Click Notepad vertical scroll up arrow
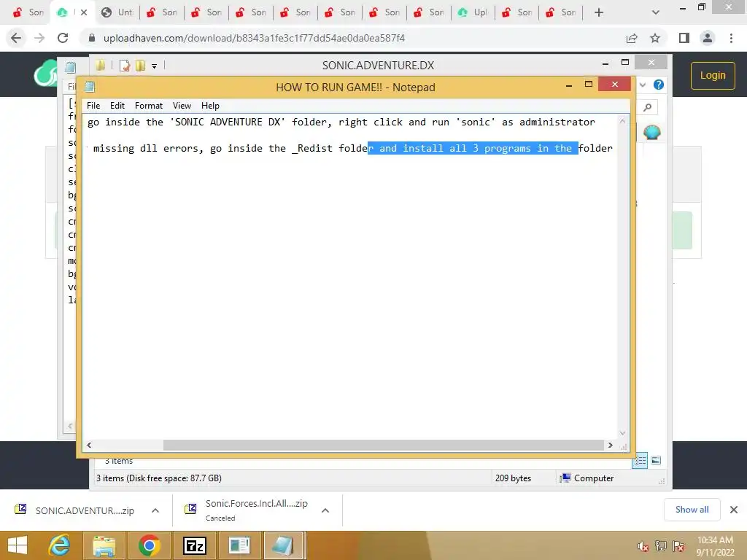 tap(622, 122)
